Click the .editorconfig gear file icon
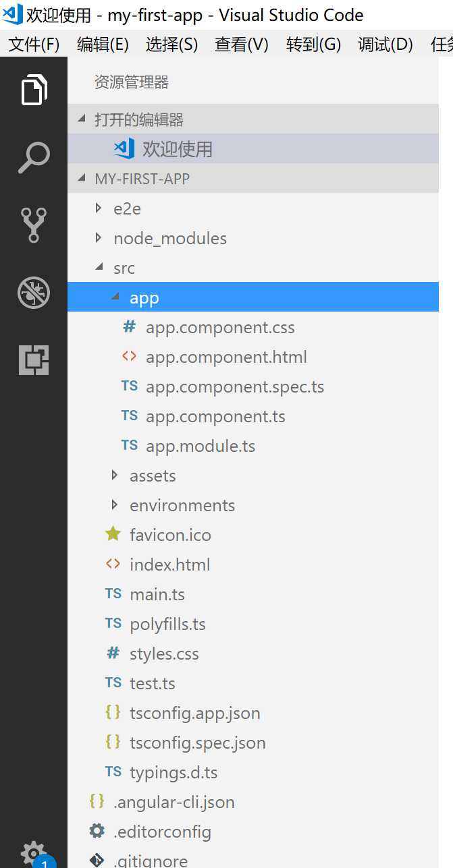 click(x=97, y=831)
